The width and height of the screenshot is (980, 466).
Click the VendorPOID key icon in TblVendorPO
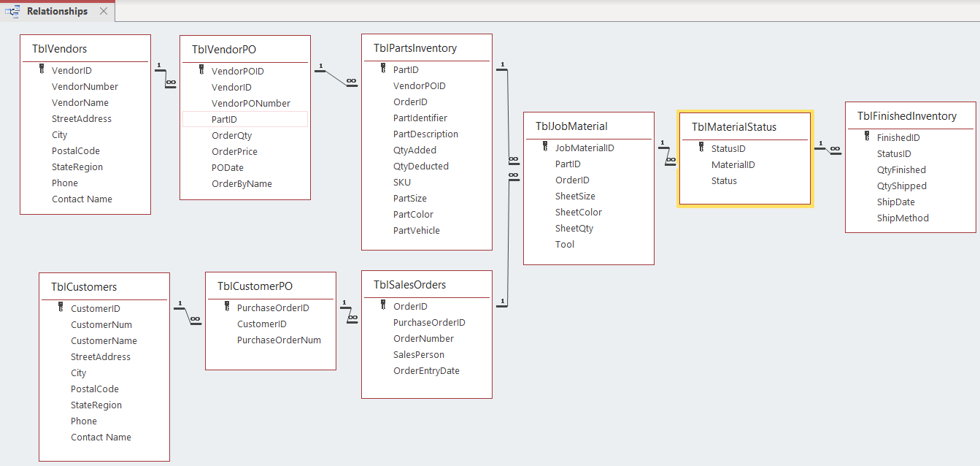tap(201, 71)
